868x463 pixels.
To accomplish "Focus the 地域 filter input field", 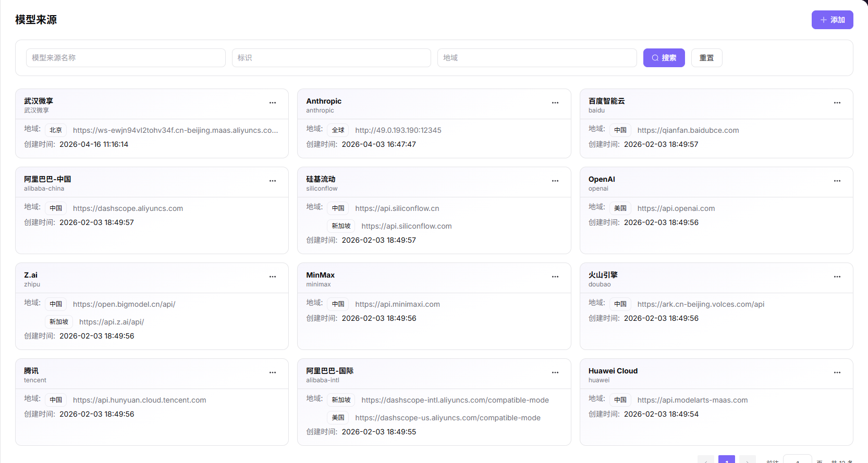I will point(537,58).
